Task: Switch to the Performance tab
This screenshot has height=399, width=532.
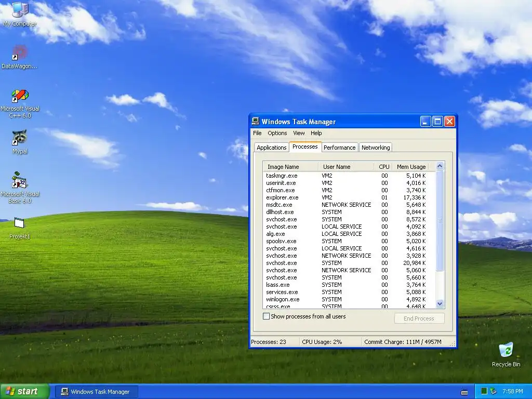Action: pyautogui.click(x=339, y=148)
